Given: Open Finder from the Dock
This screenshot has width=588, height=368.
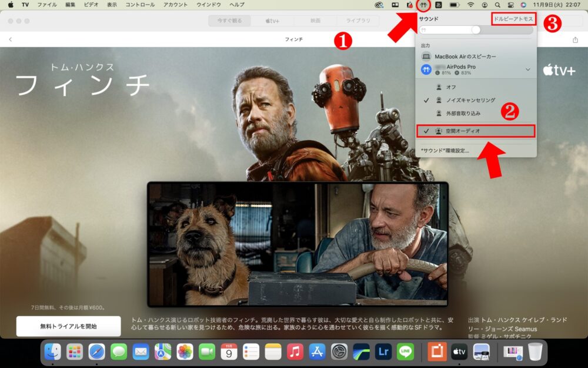Looking at the screenshot, I should [x=52, y=352].
